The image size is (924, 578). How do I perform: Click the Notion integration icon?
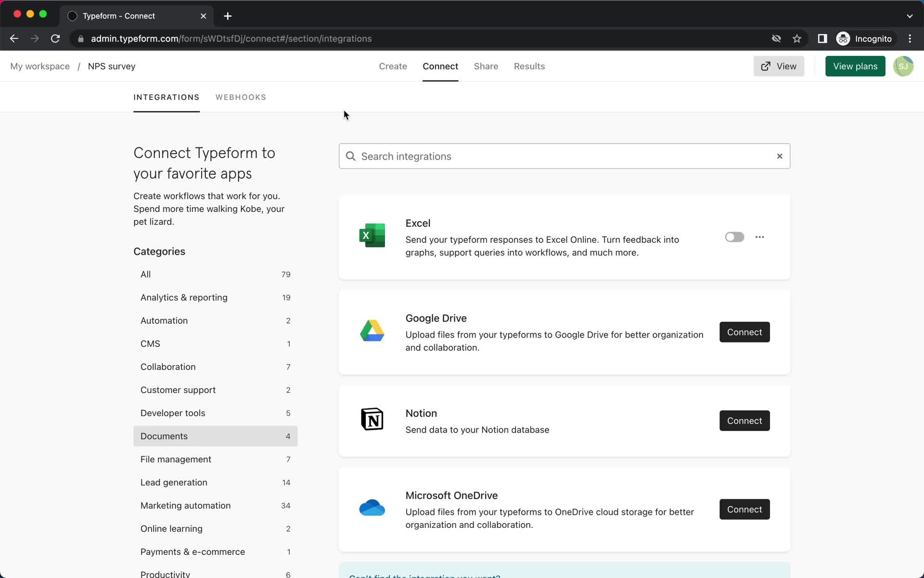pos(372,420)
